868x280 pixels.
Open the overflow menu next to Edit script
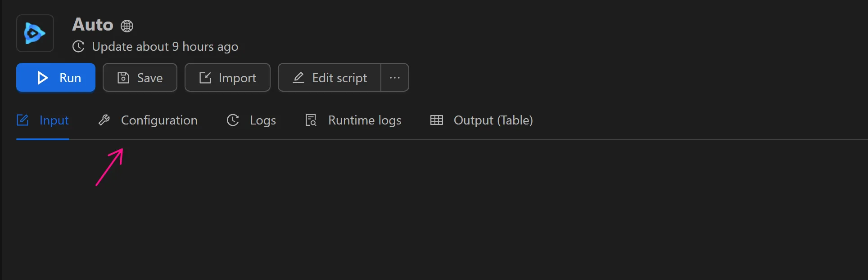click(x=395, y=77)
